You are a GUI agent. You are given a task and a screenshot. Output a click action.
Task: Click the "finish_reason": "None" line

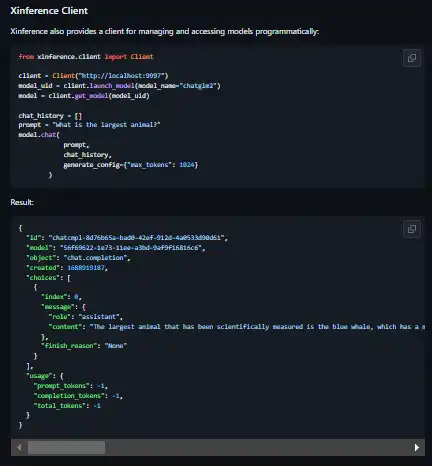[x=84, y=346]
